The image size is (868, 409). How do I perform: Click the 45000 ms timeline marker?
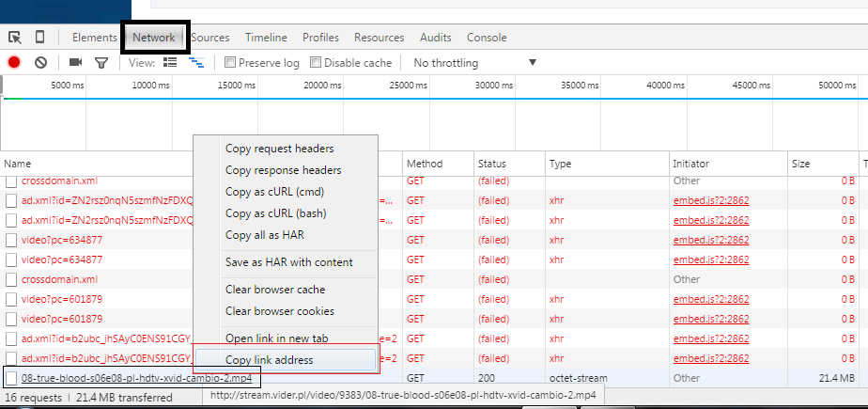pyautogui.click(x=752, y=86)
